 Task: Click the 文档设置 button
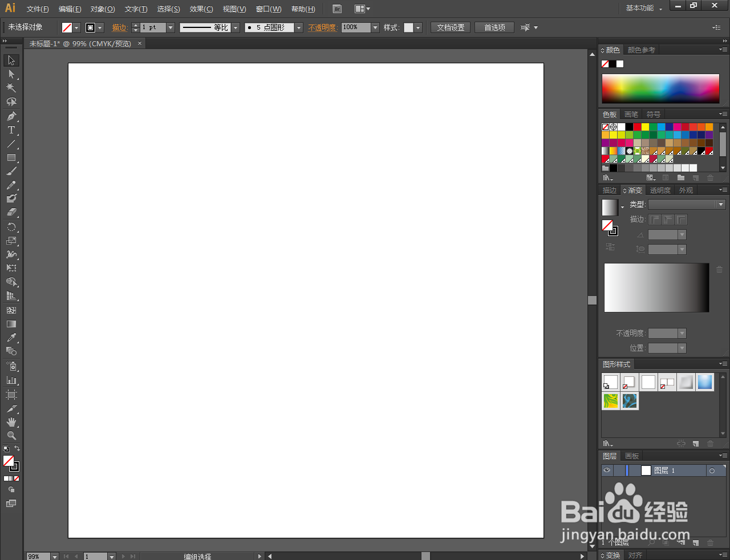[451, 27]
